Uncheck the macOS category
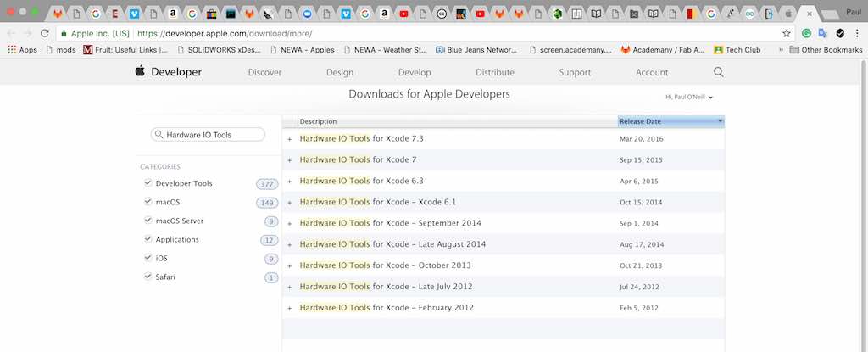This screenshot has height=352, width=868. click(147, 202)
